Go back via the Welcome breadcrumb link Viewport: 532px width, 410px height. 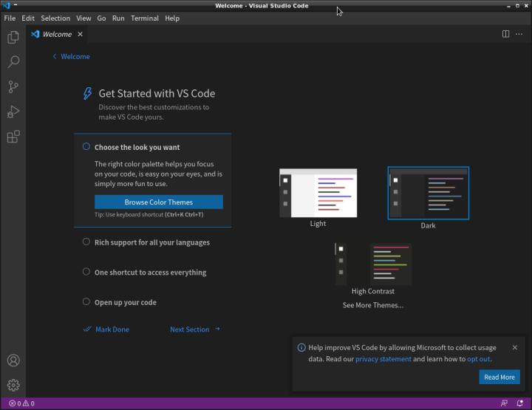click(x=72, y=57)
